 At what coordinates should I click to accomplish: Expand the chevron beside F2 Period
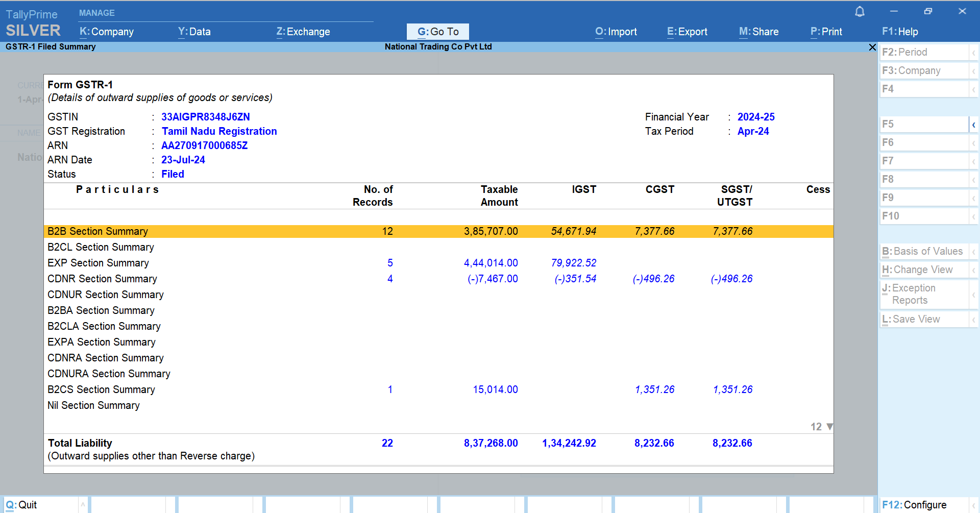tap(973, 53)
